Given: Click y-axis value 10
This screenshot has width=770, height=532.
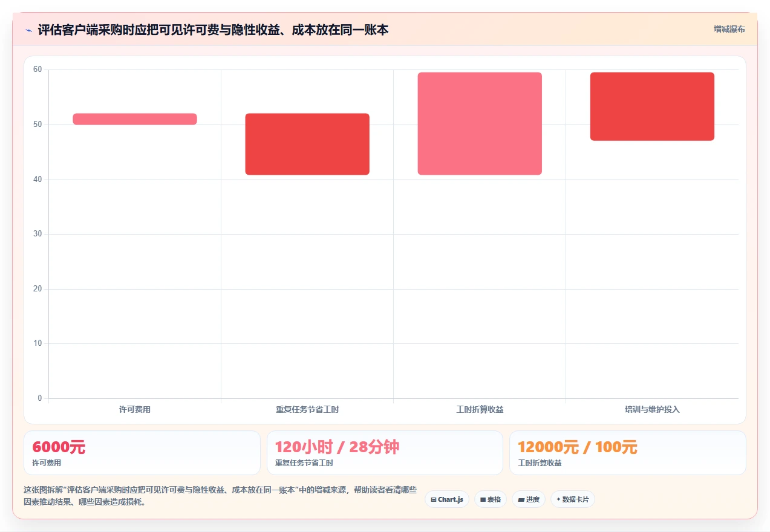Looking at the screenshot, I should coord(38,343).
